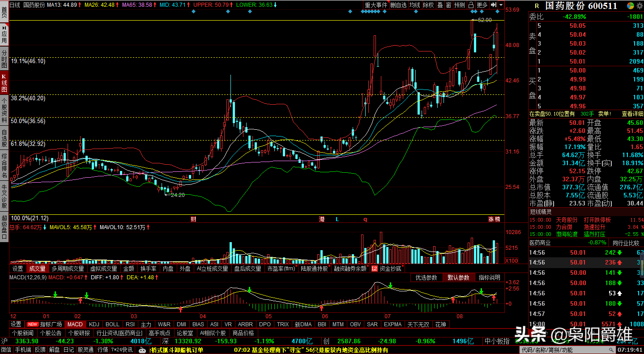Click 手机端 in bottom status bar
This screenshot has width=644, height=354.
(23, 350)
